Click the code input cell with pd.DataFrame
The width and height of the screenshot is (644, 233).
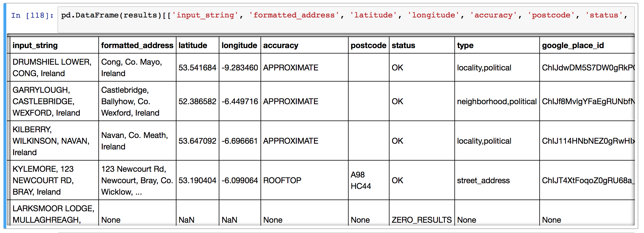(346, 19)
